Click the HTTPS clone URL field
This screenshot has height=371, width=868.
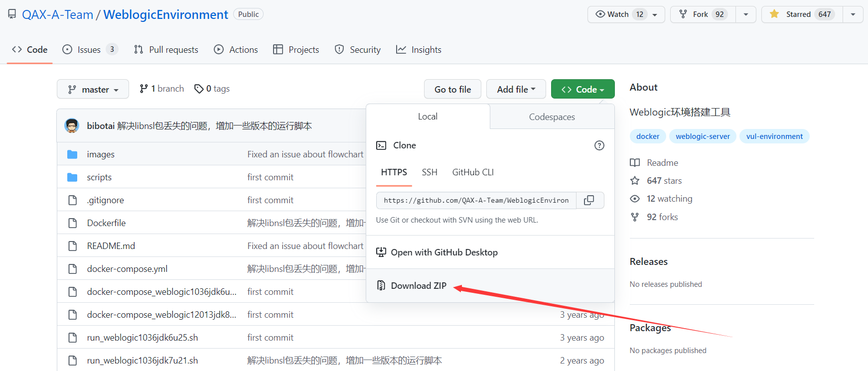476,200
